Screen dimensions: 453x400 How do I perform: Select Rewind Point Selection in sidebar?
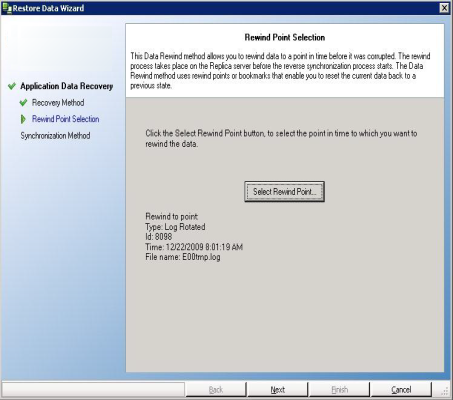[66, 119]
